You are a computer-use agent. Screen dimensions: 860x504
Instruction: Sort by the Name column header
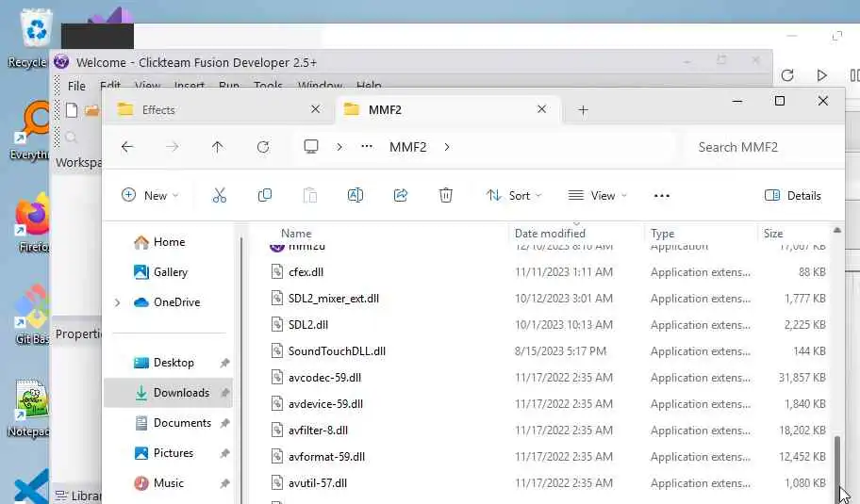(296, 234)
